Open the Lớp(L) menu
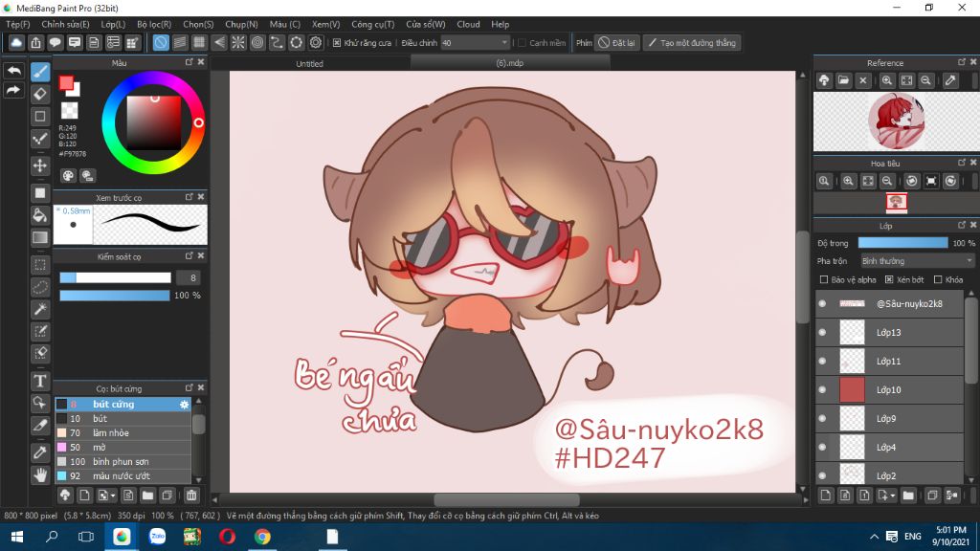The image size is (980, 551). coord(113,24)
